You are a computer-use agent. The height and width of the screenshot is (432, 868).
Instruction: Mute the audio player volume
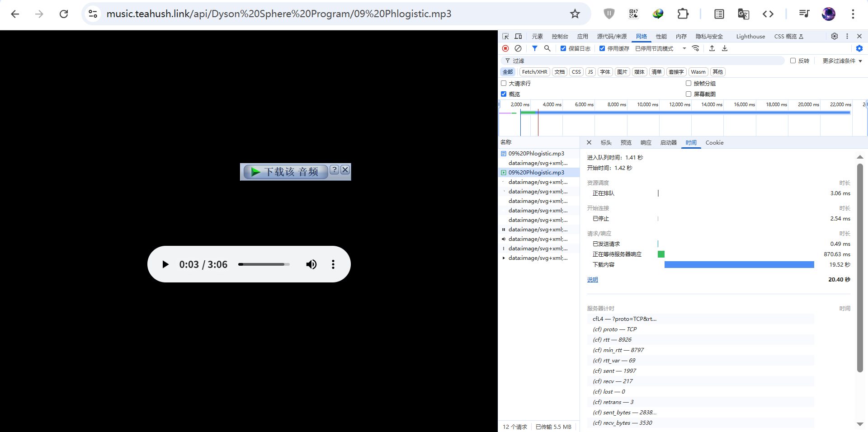tap(311, 264)
